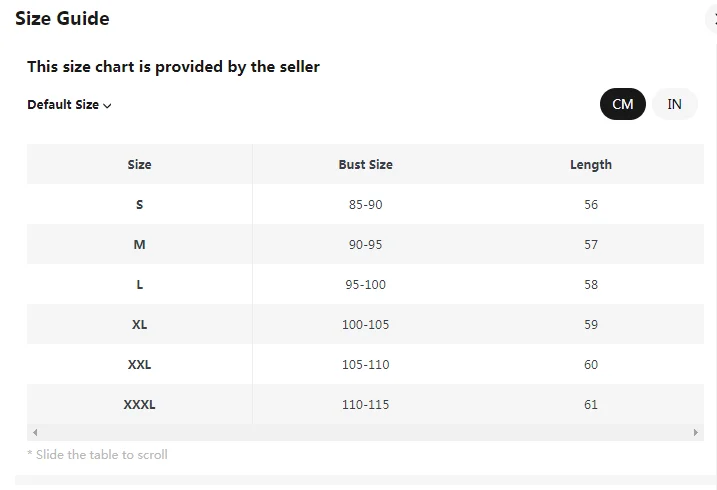Select the Bust Size column header

(x=365, y=164)
